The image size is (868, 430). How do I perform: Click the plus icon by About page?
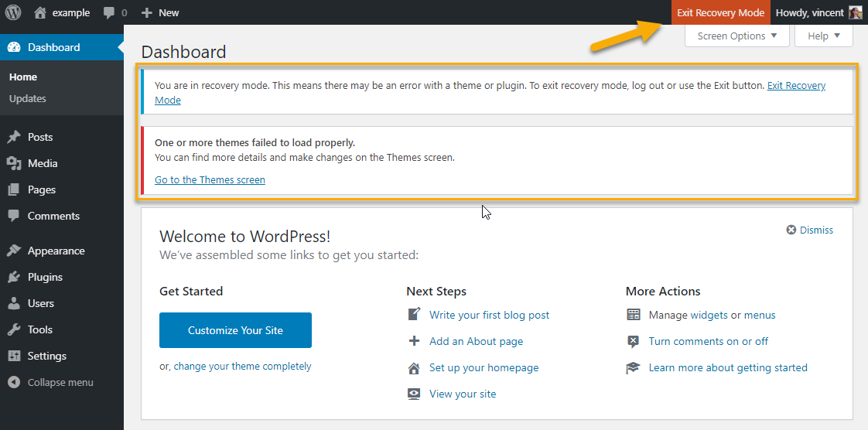tap(414, 341)
